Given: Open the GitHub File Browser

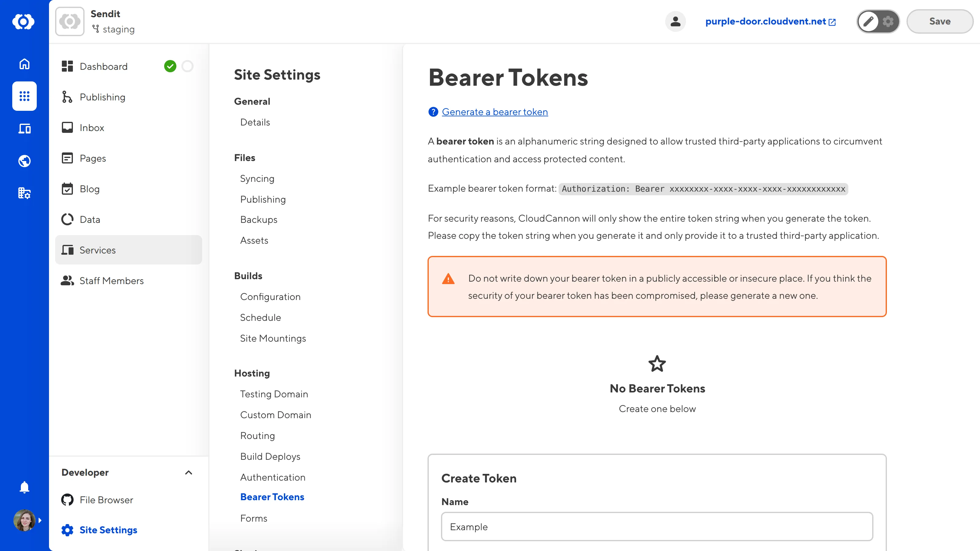Looking at the screenshot, I should click(106, 500).
